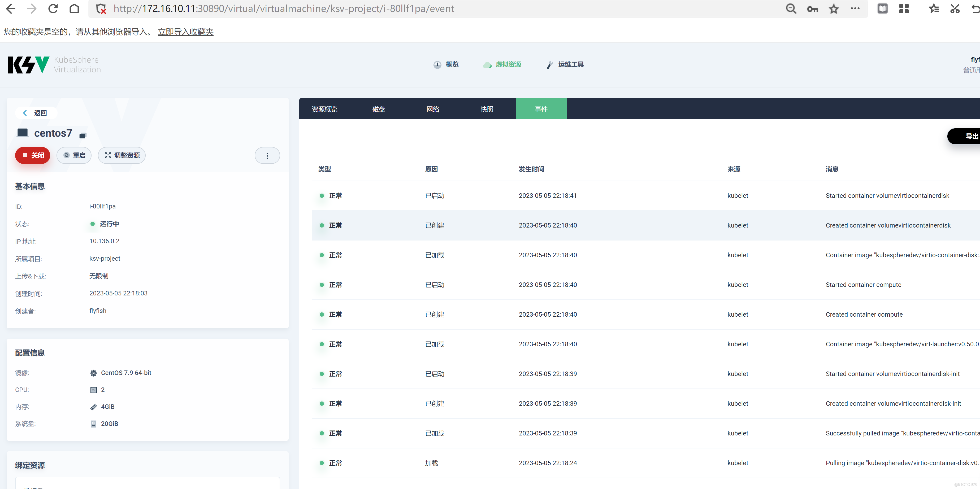
Task: Select Created container volumevirtiocontainerdisk message
Action: click(x=888, y=225)
